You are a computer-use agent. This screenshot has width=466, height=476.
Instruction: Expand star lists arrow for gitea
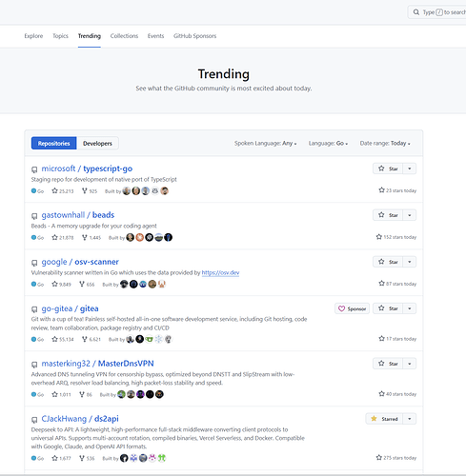410,308
